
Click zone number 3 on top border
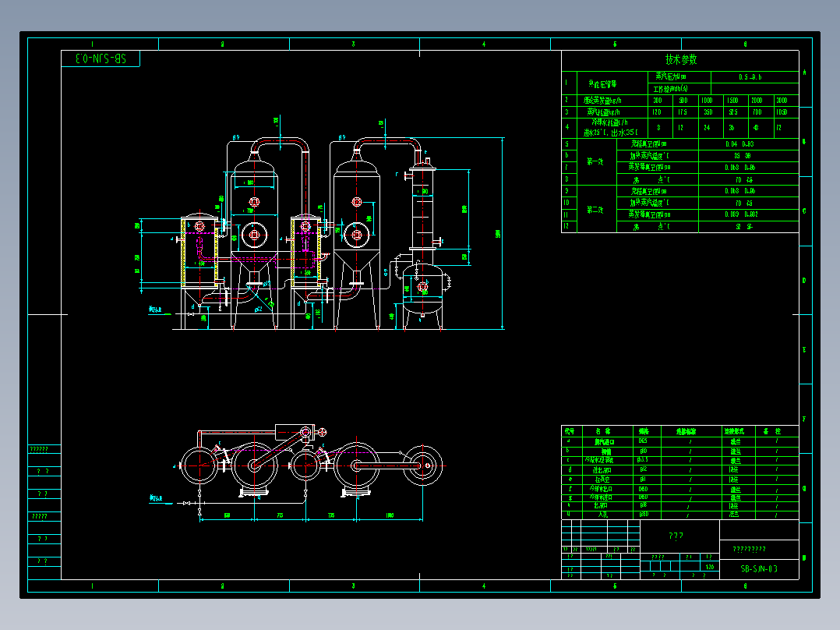[x=353, y=44]
